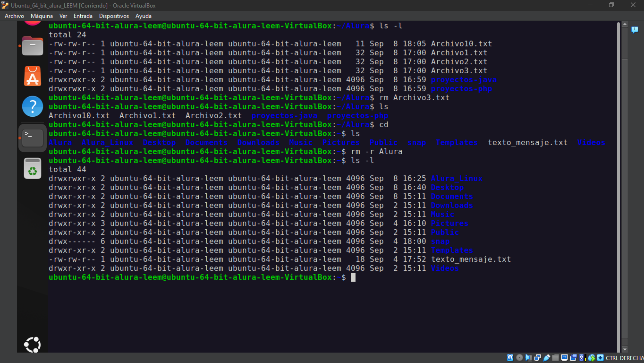Click the terminal cursor at the last prompt

point(353,277)
